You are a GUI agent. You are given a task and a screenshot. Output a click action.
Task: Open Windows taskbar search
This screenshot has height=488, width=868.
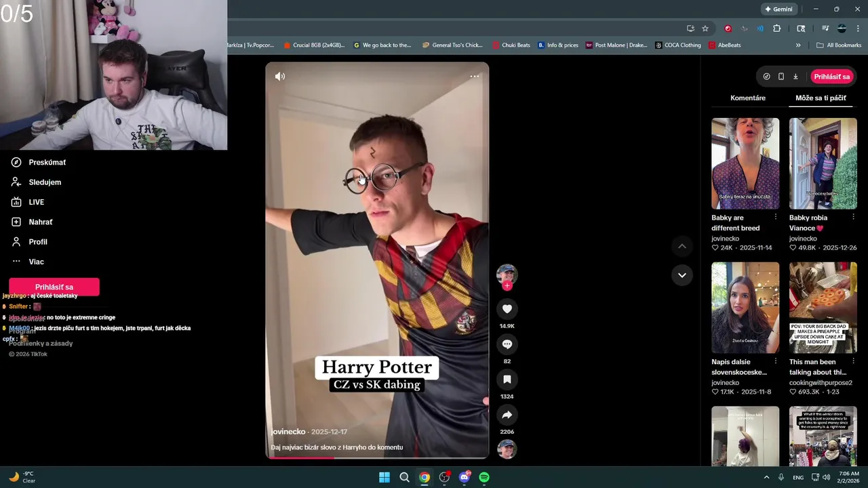pos(404,477)
